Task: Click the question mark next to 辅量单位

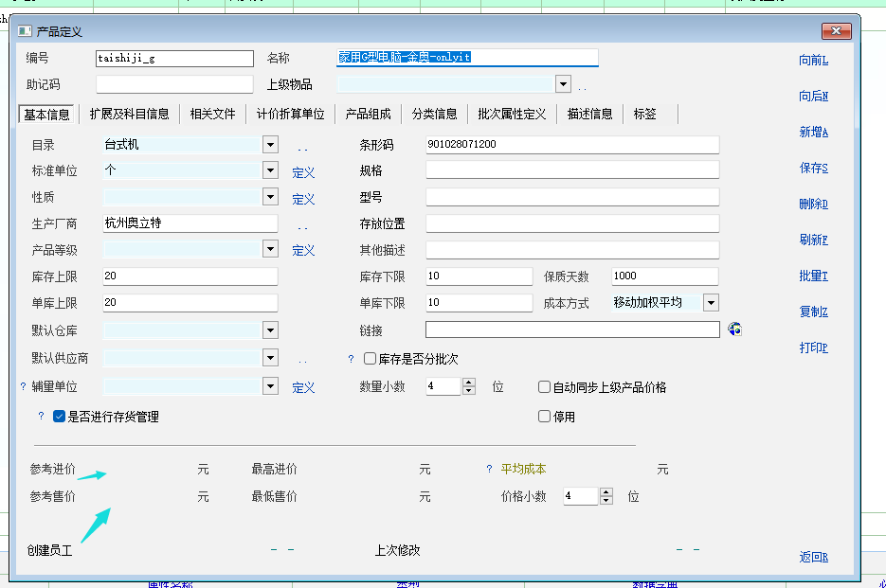Action: click(24, 387)
